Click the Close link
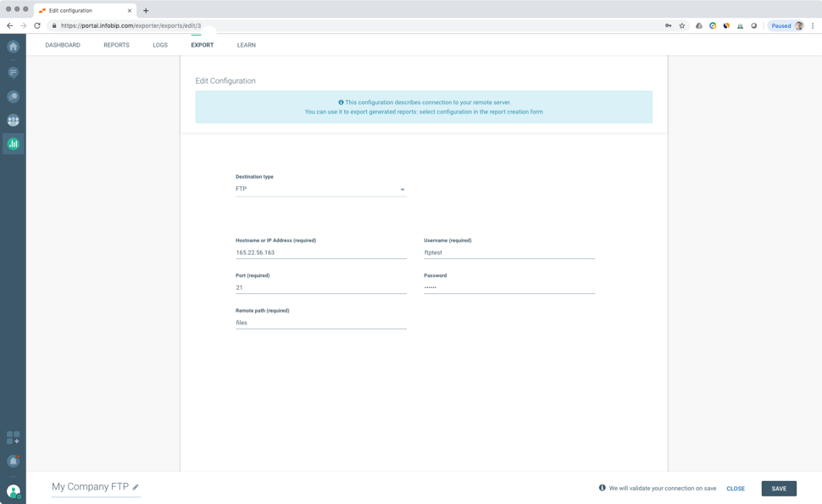This screenshot has height=504, width=822. (736, 489)
